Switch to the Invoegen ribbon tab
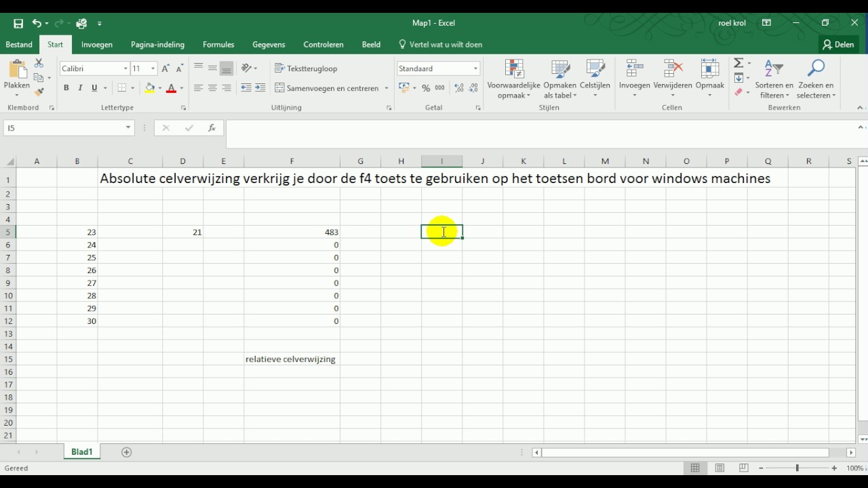Image resolution: width=868 pixels, height=488 pixels. tap(97, 45)
